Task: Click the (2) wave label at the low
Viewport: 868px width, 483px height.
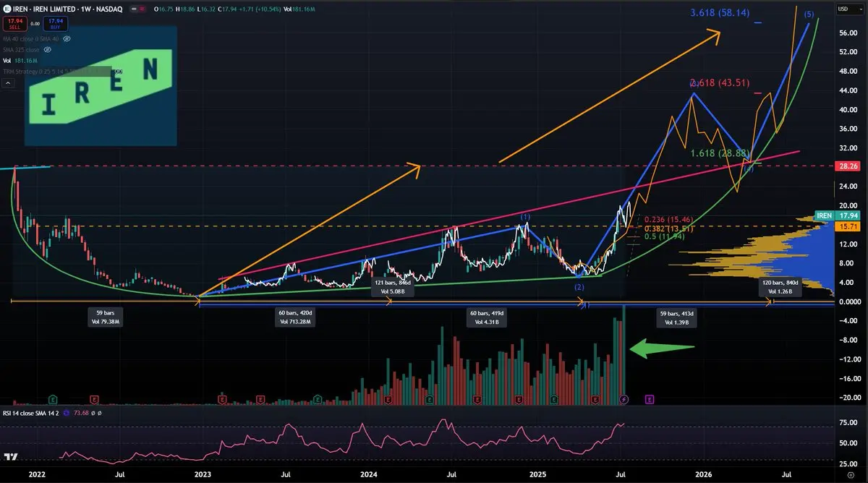Action: [x=580, y=288]
